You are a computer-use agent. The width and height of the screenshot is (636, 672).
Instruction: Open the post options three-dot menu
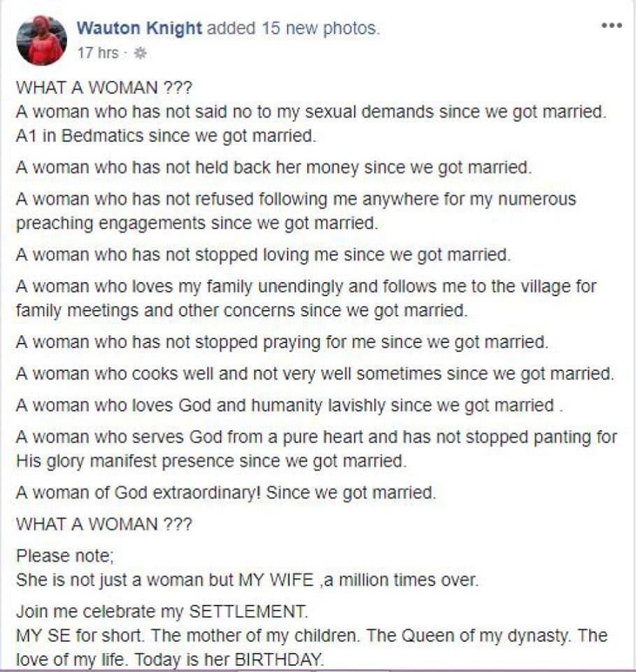(611, 26)
